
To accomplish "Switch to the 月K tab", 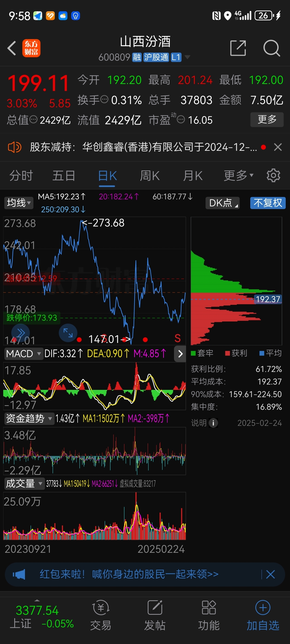I will [x=193, y=176].
